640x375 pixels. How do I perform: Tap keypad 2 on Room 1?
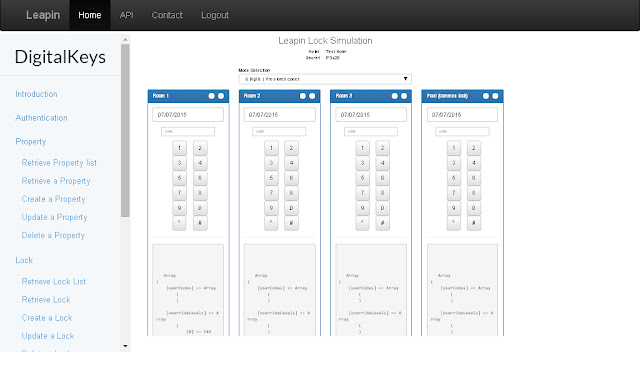coord(200,148)
